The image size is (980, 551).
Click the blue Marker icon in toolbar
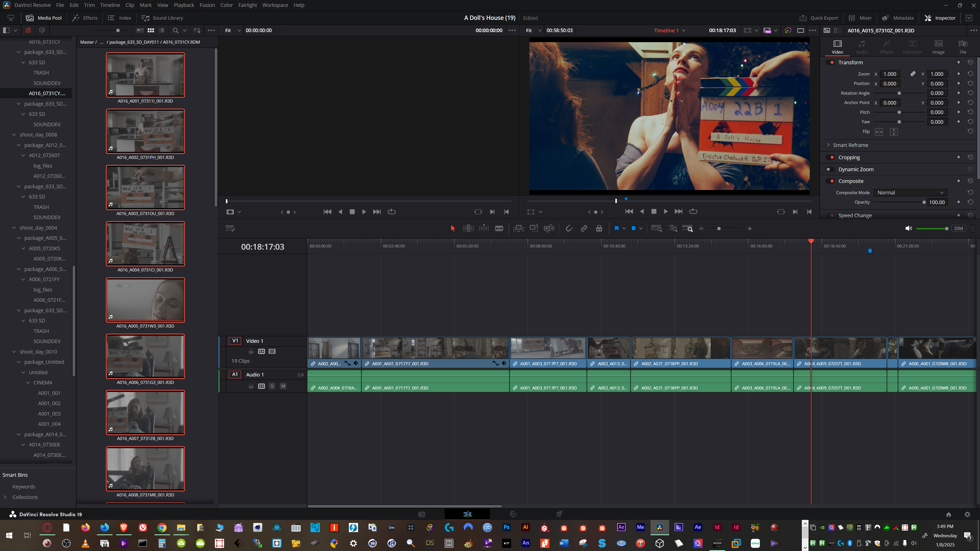coord(633,229)
